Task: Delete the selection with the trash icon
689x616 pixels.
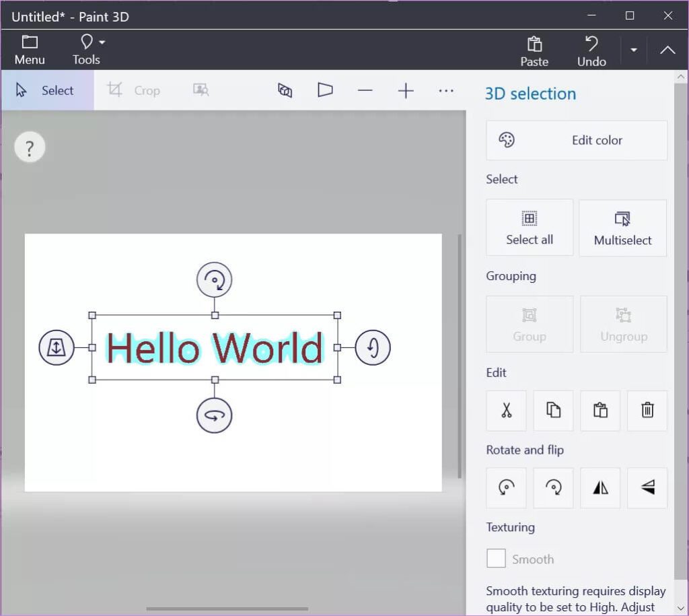Action: pyautogui.click(x=647, y=411)
